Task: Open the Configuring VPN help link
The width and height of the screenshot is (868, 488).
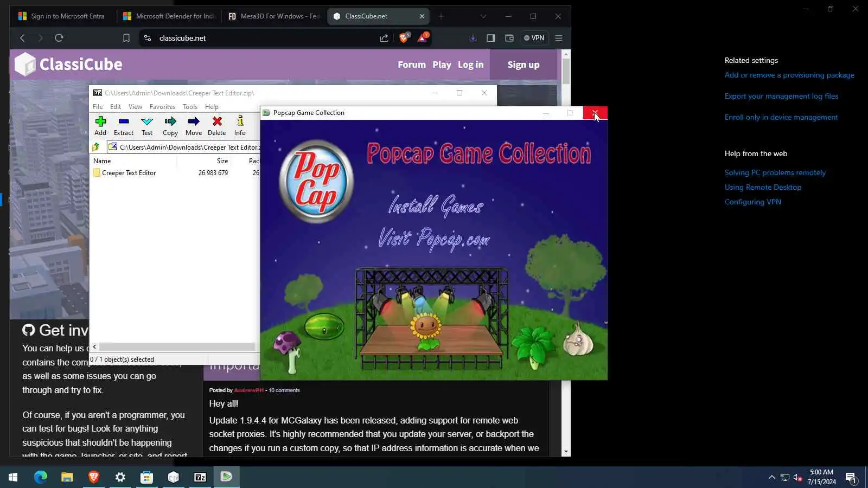Action: tap(753, 202)
